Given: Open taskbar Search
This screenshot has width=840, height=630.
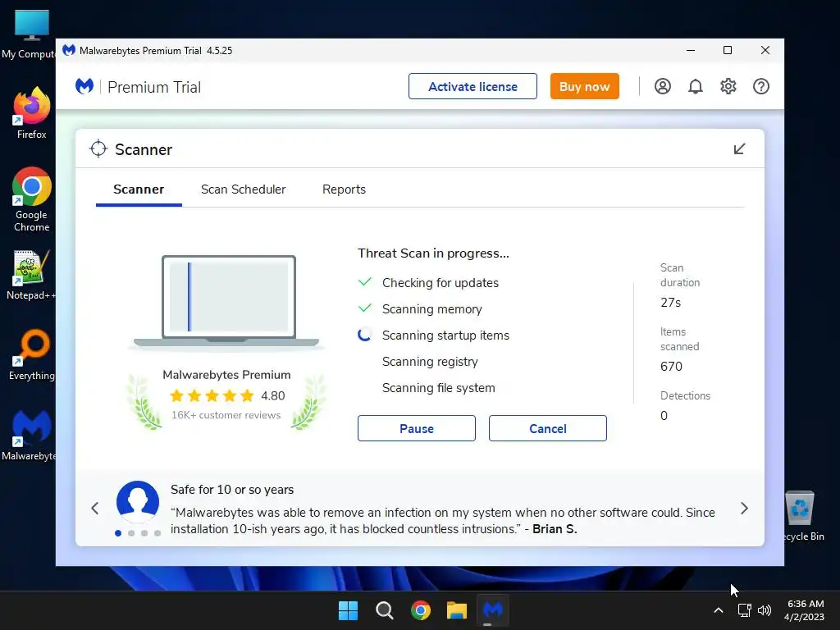Looking at the screenshot, I should [x=384, y=610].
